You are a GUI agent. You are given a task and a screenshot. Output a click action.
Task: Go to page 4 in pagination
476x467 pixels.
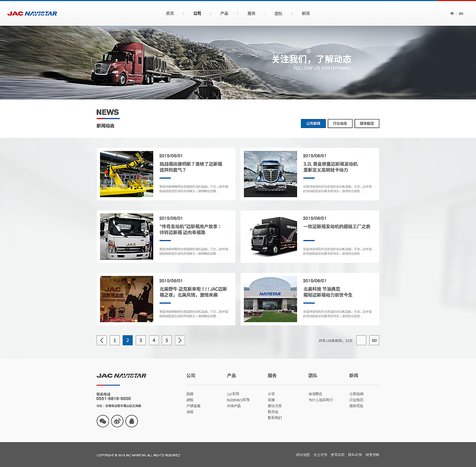point(154,340)
